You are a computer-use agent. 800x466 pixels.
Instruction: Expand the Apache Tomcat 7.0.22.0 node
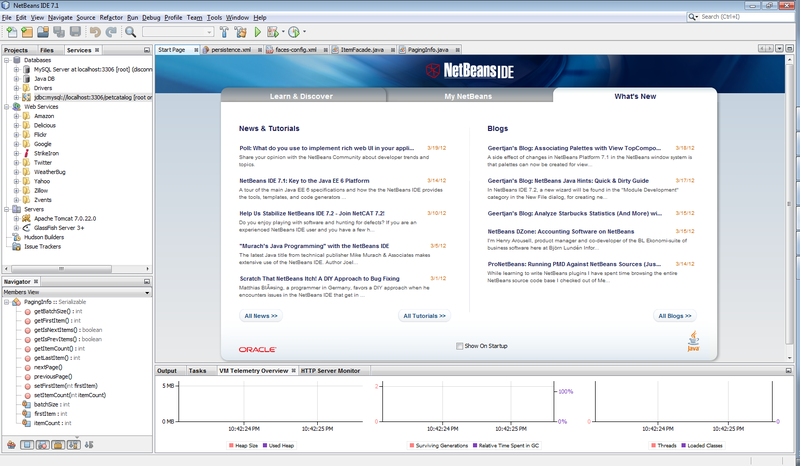[16, 218]
